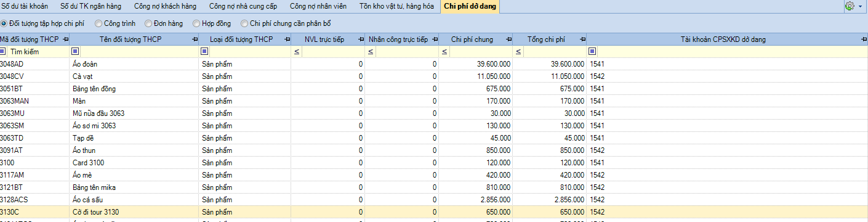Pin the Loại đối tượng THCP column
Screen dimensions: 868x222
(287, 39)
